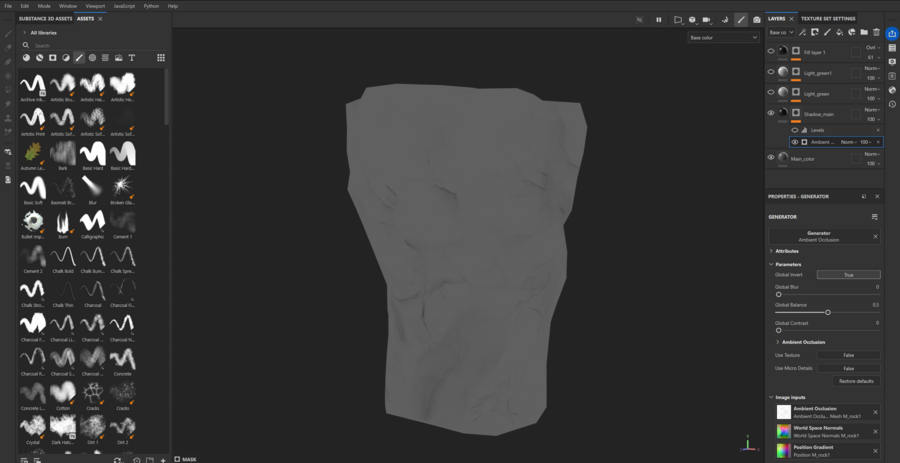Viewport: 900px width, 463px height.
Task: Hide the Main_color layer
Action: coord(771,157)
